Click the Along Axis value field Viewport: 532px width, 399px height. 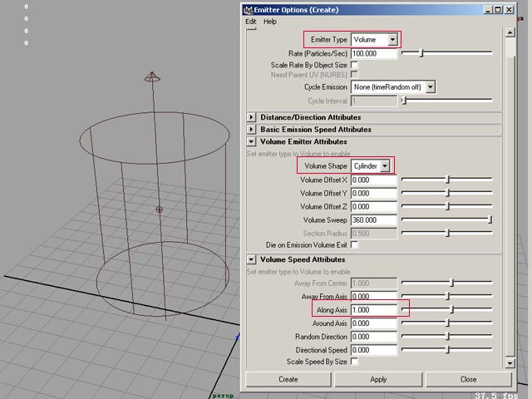(x=374, y=310)
